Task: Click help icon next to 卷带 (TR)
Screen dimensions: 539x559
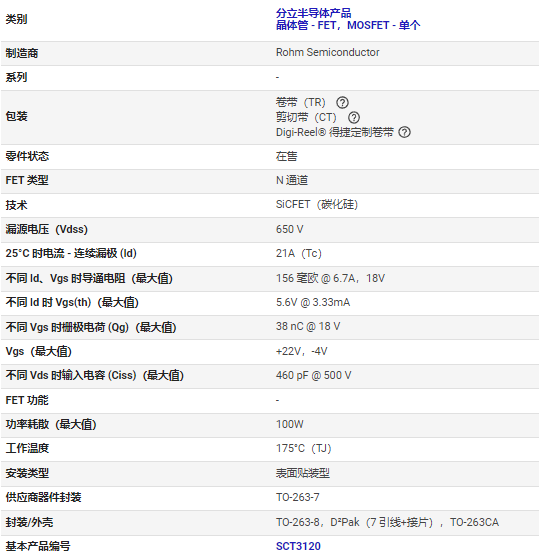Action: coord(342,103)
